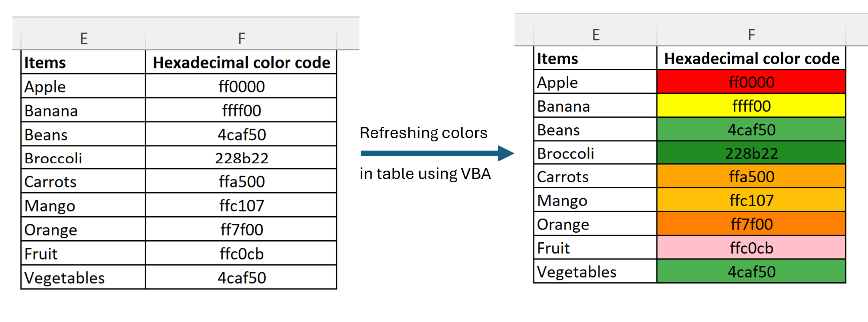Select the Banana cell in left table
Screen dimensions: 868x322
[x=83, y=111]
